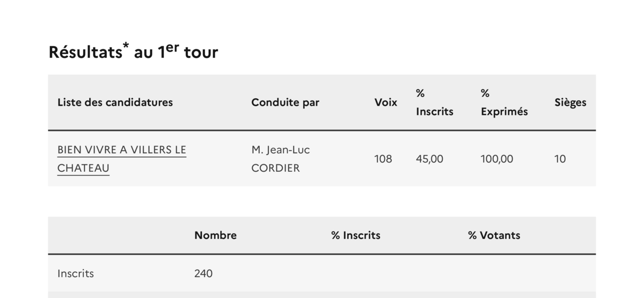
Task: Select % Inscrits header in the lower table
Action: coord(355,235)
